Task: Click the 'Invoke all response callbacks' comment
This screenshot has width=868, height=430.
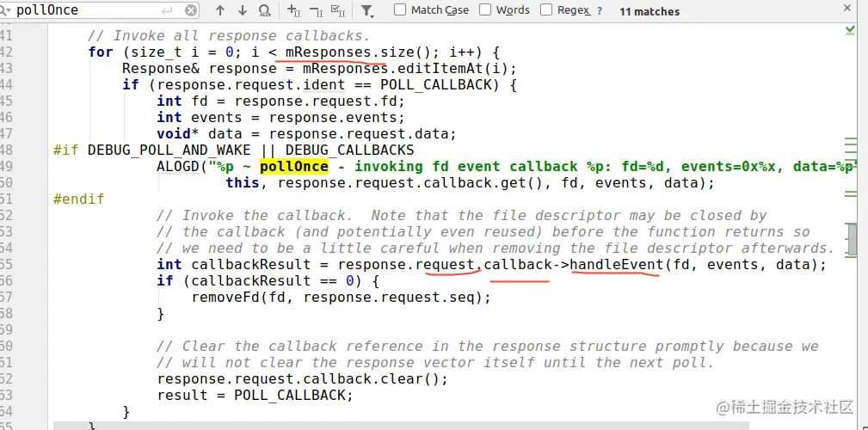Action: [x=229, y=36]
